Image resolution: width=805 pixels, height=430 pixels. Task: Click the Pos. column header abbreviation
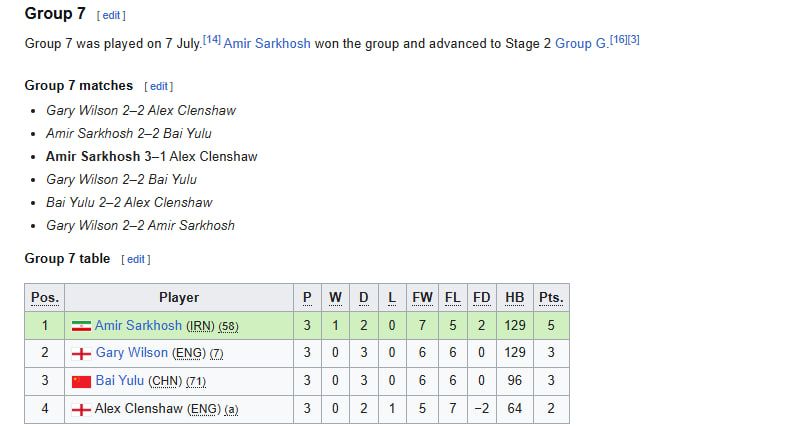pos(45,298)
